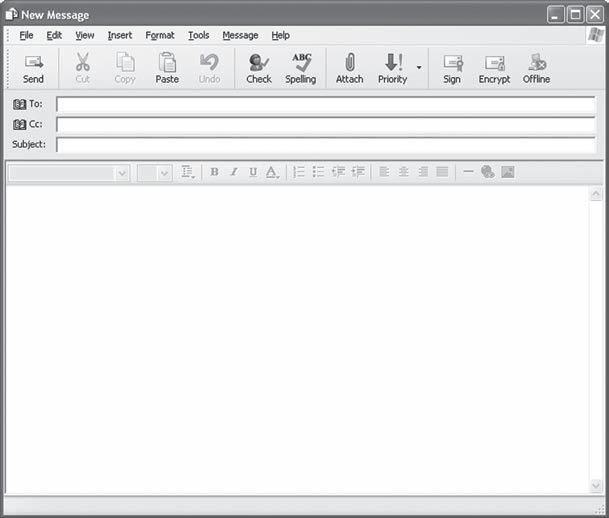Open the font color picker
609x518 pixels.
tap(272, 172)
